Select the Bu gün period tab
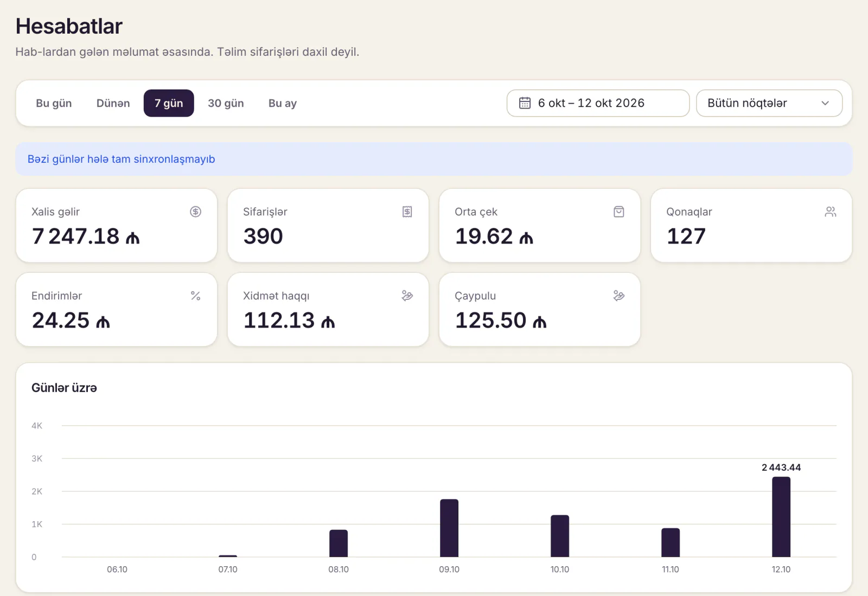 click(54, 103)
